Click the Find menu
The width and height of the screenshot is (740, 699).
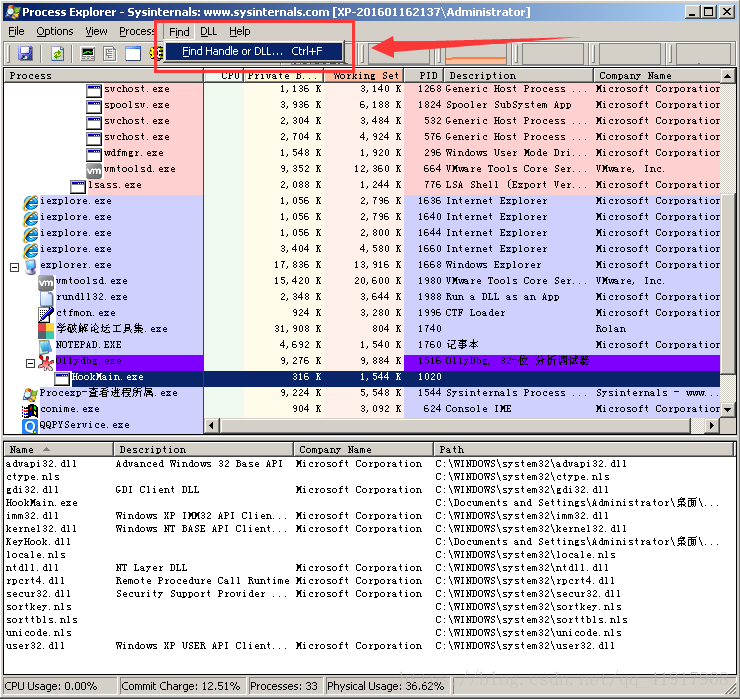179,32
